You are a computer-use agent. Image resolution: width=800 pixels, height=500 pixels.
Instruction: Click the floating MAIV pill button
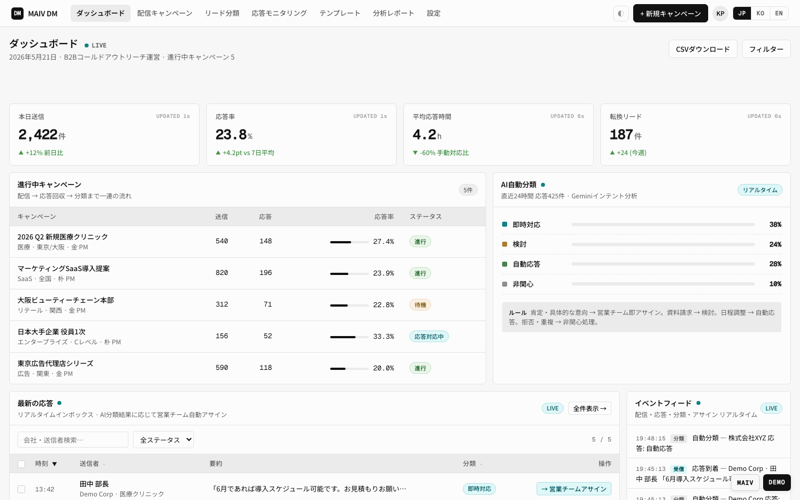click(745, 482)
